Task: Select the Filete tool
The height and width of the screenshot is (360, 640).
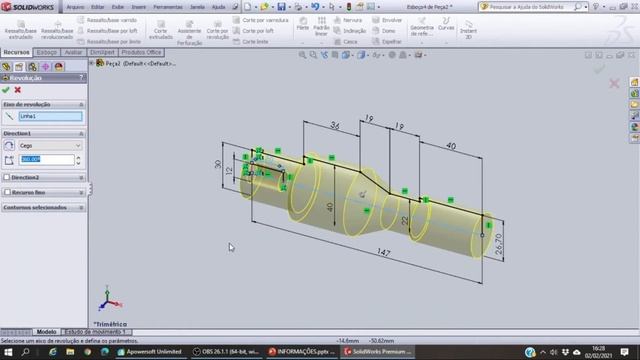Action: tap(303, 24)
